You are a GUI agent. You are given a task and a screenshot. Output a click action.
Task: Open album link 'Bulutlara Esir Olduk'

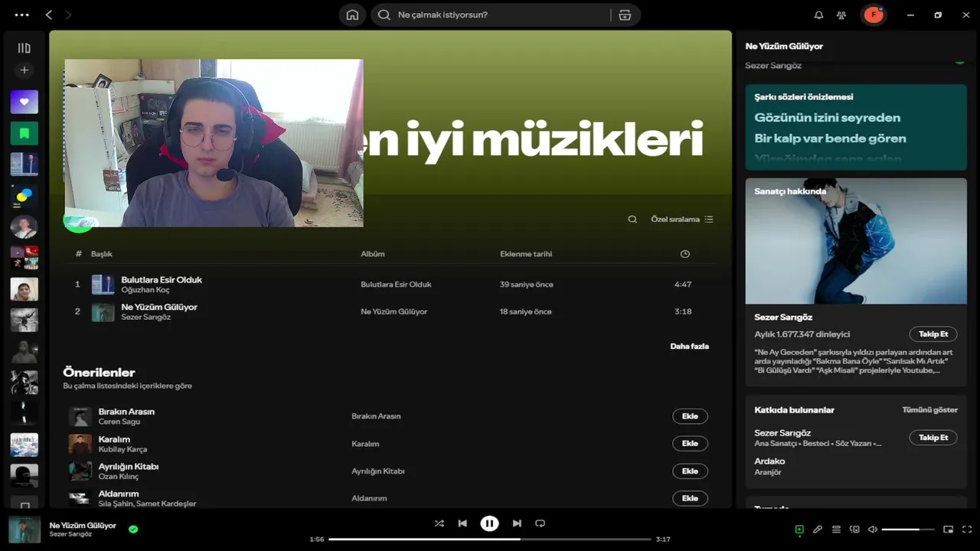[x=396, y=285]
